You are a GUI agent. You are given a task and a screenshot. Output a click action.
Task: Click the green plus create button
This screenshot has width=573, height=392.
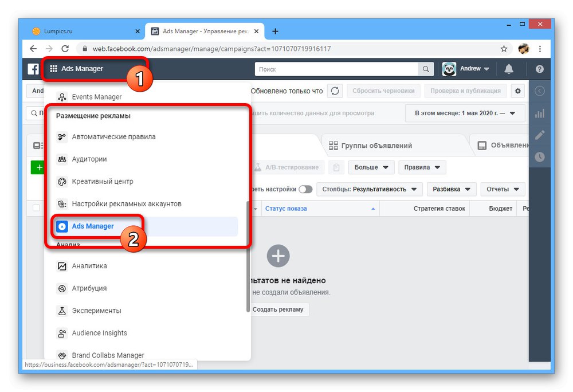coord(38,167)
